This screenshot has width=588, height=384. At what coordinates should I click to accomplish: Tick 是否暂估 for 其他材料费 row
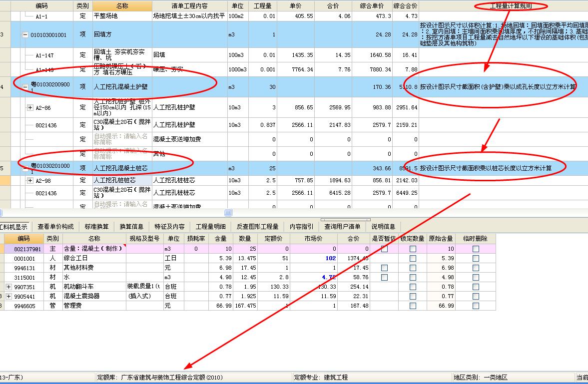click(384, 268)
